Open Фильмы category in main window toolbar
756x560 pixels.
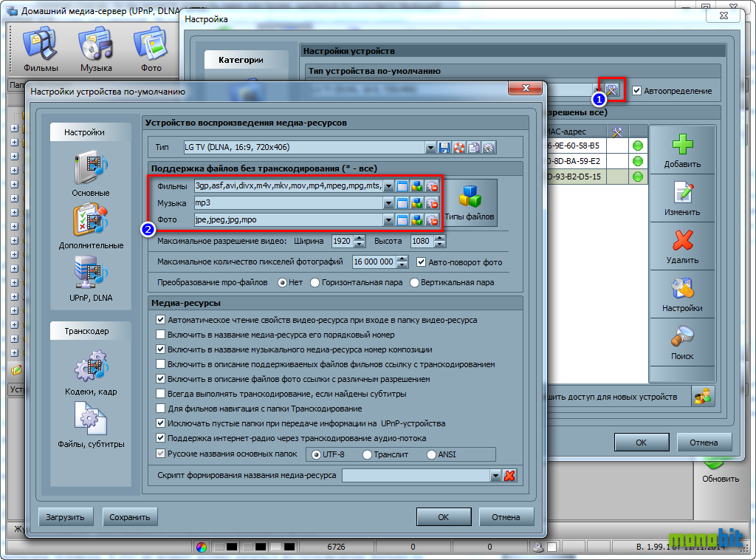[41, 49]
